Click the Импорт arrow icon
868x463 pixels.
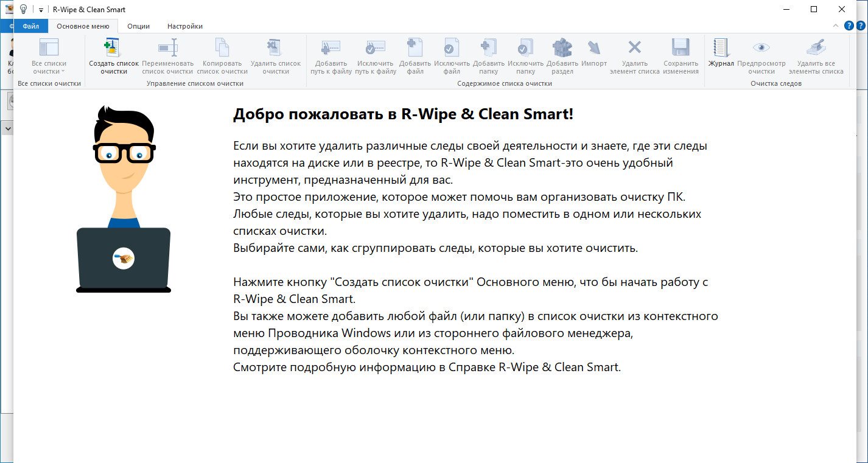point(594,48)
